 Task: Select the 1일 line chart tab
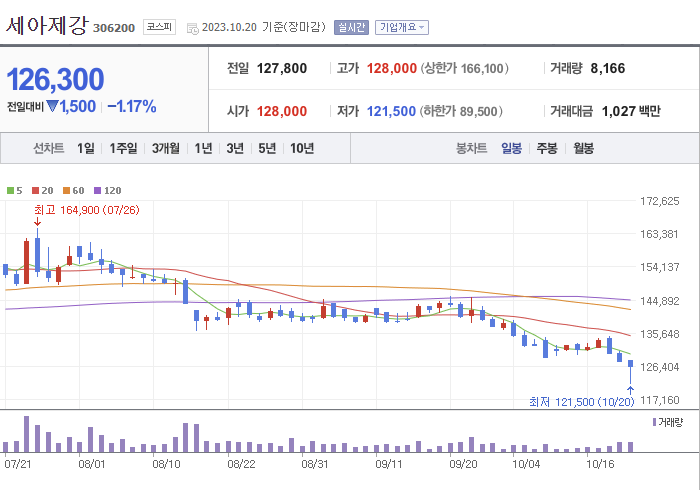click(86, 148)
